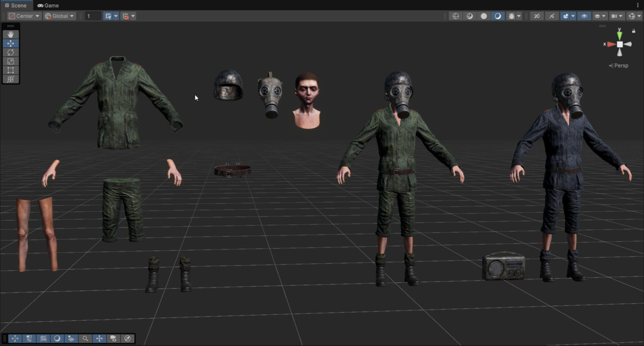
Task: Click the grid snap increment field
Action: coord(93,16)
